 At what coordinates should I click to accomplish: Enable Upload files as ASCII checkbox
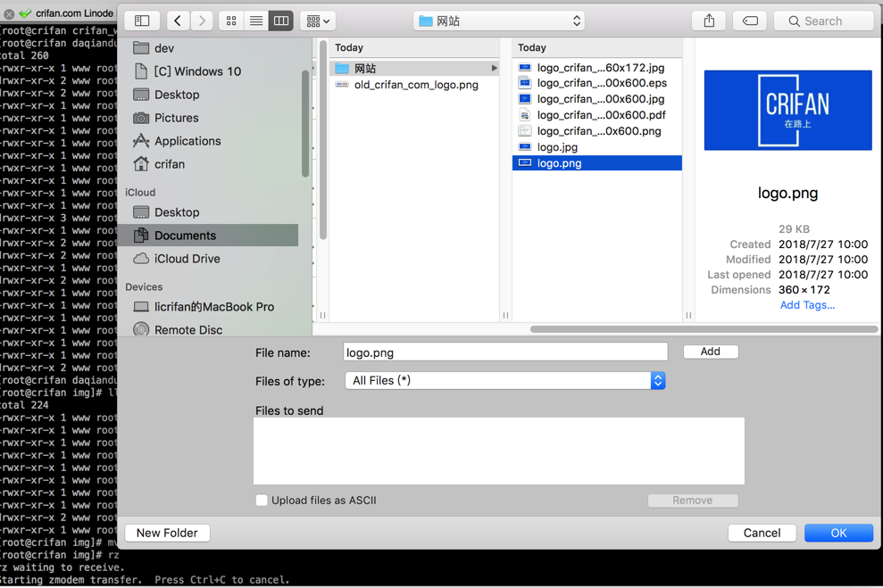262,501
